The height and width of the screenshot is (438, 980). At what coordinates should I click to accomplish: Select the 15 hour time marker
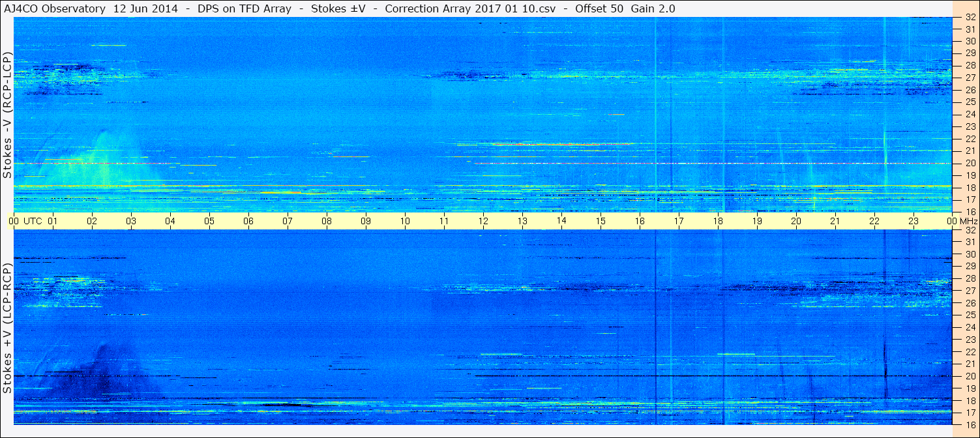click(x=601, y=221)
